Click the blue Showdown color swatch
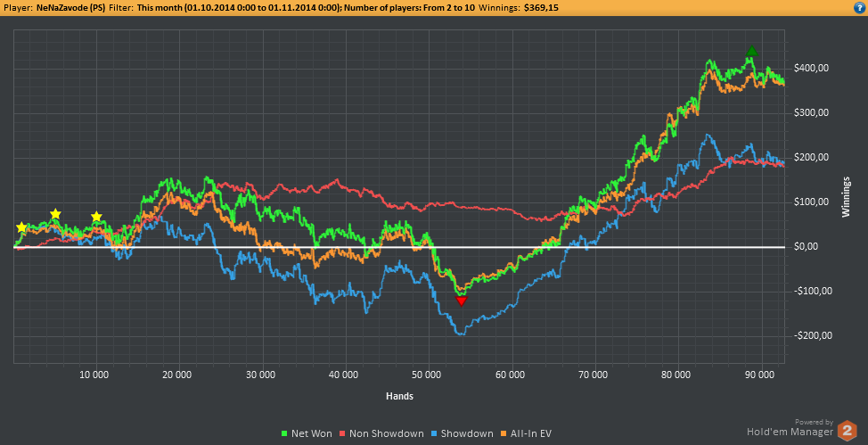This screenshot has width=868, height=445. pyautogui.click(x=435, y=434)
